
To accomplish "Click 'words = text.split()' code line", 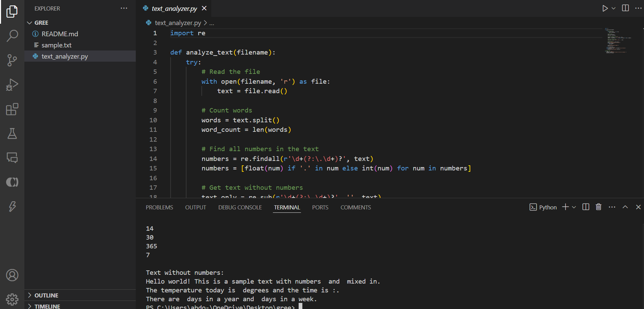I will tap(240, 120).
